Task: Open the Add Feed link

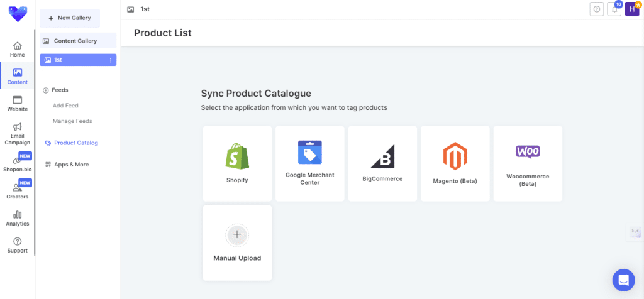Action: (65, 106)
